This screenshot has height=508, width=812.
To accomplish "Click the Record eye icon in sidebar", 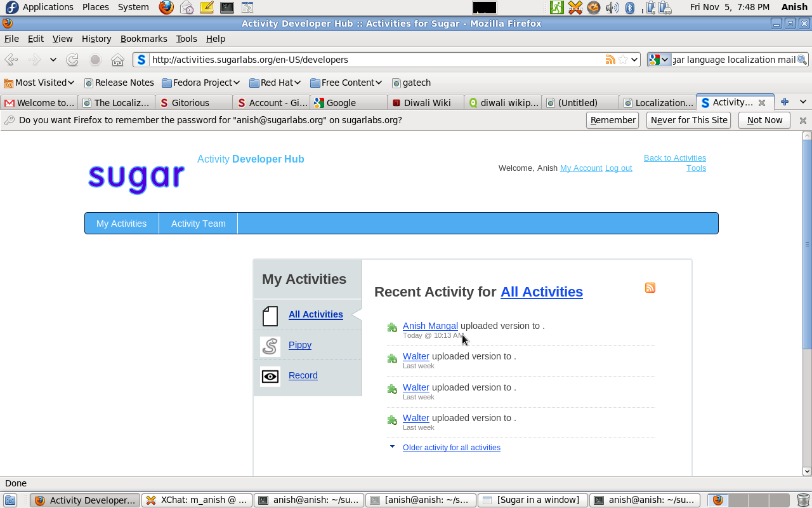I will tap(270, 377).
